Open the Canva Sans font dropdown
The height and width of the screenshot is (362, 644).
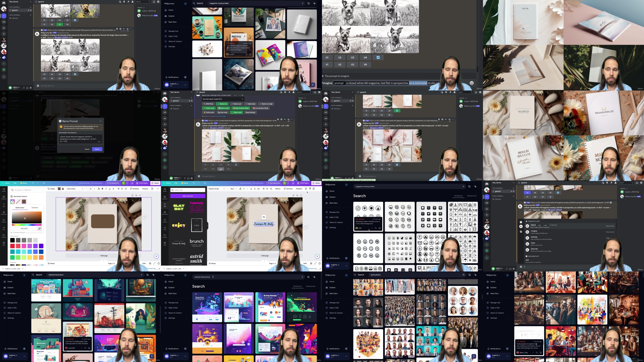coord(75,189)
